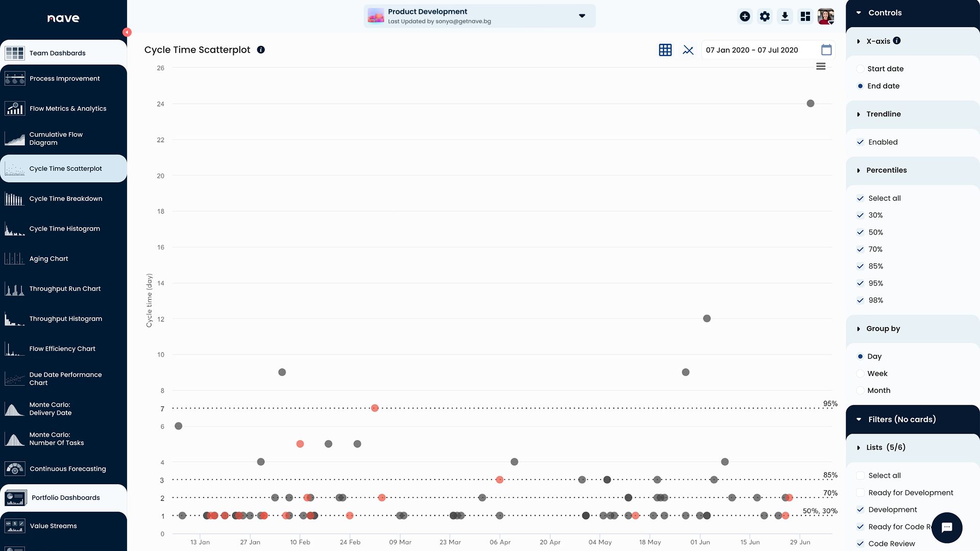Select the Start date radio option
The height and width of the screenshot is (551, 980).
861,69
